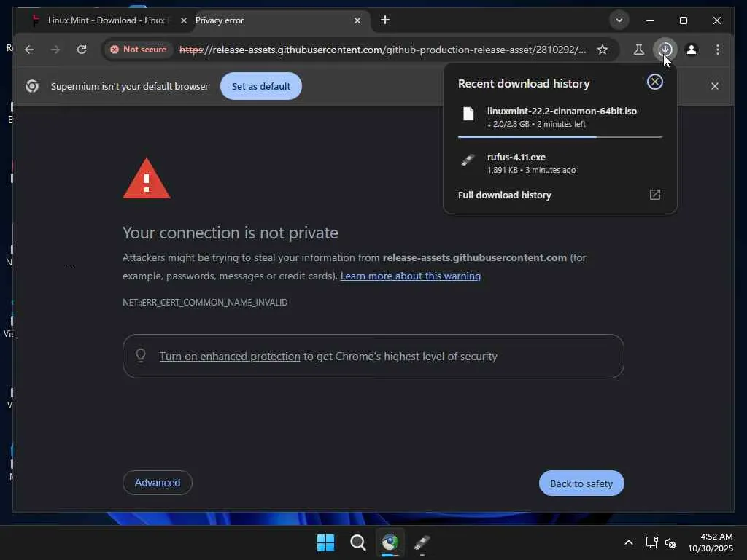This screenshot has width=747, height=560.
Task: Click the ISO file document icon
Action: tap(469, 114)
